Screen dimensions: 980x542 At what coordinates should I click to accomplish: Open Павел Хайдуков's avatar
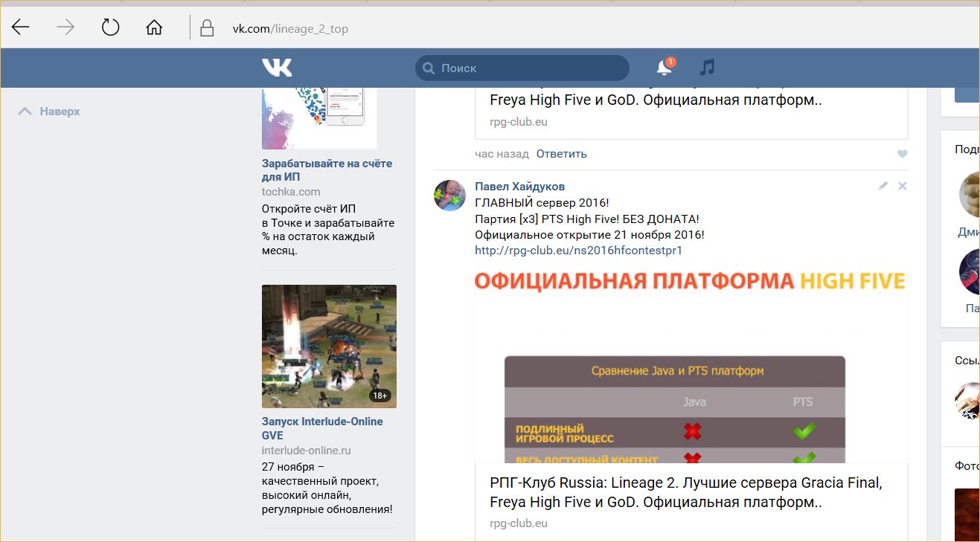[x=449, y=195]
